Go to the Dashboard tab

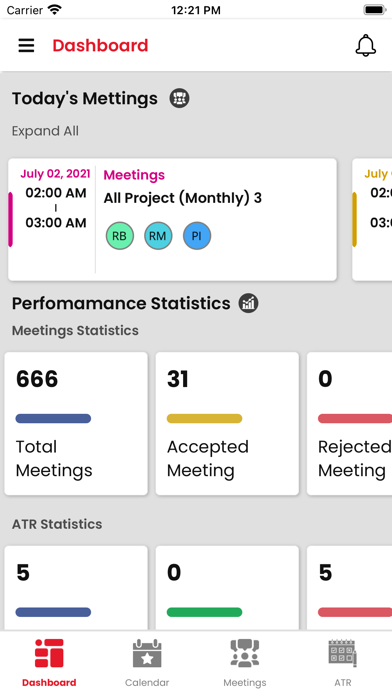point(49,663)
